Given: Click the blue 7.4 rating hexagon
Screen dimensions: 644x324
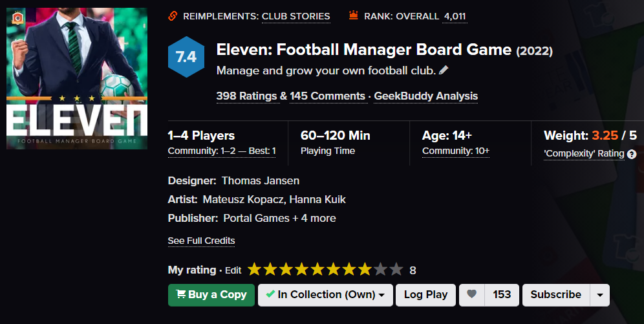Looking at the screenshot, I should (x=186, y=57).
